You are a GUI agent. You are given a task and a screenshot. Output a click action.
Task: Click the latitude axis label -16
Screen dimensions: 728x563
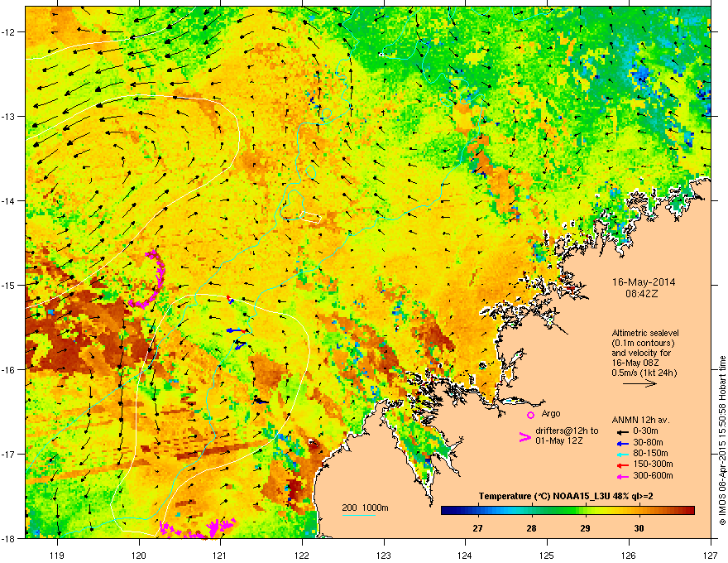8,370
